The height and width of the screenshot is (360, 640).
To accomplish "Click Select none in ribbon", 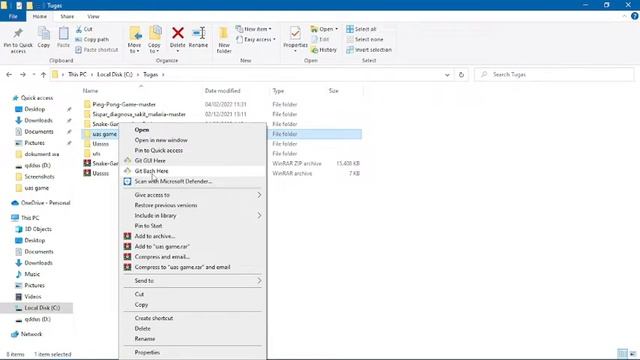I will click(365, 40).
